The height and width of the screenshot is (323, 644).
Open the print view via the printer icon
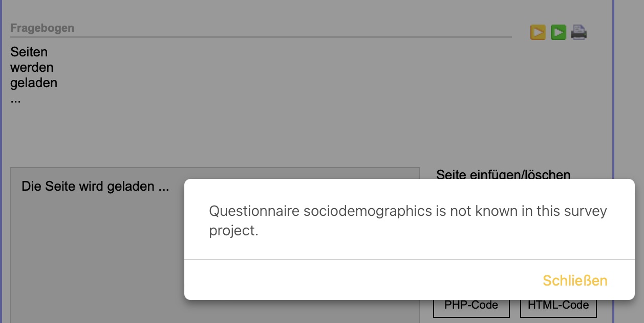(579, 32)
